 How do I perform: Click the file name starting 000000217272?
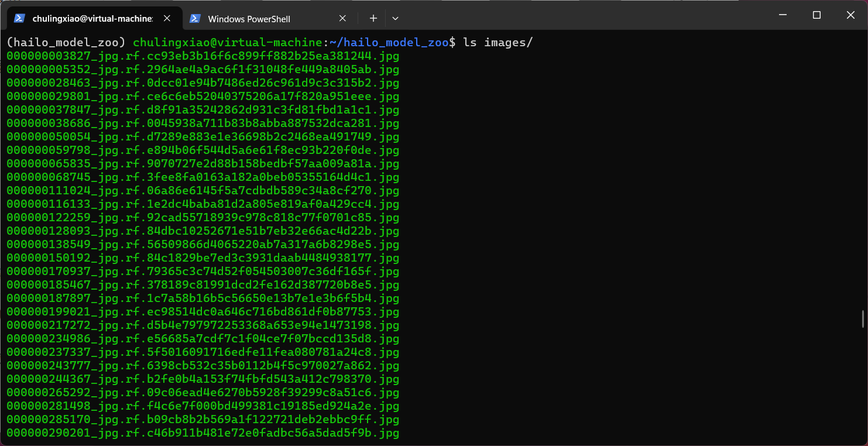tap(203, 325)
